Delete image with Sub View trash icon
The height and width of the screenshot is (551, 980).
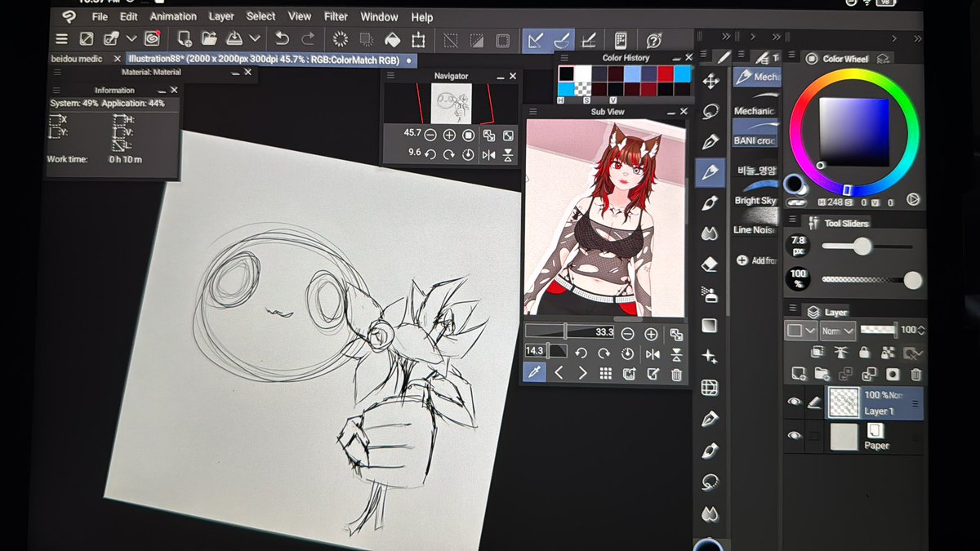676,374
